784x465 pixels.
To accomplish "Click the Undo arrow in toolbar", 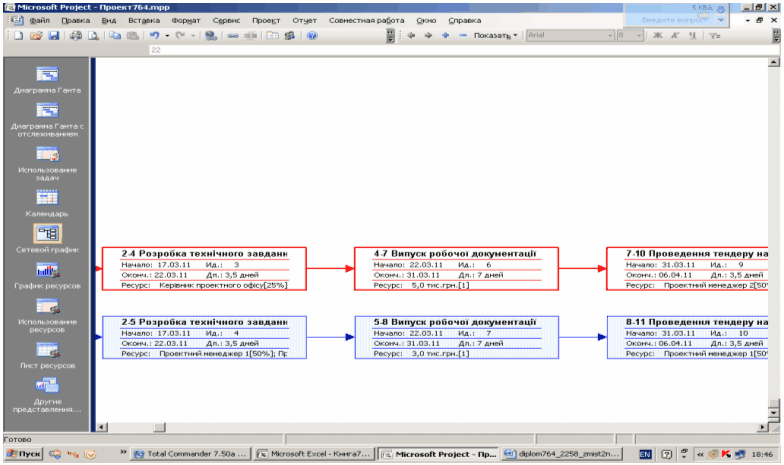I will point(156,35).
